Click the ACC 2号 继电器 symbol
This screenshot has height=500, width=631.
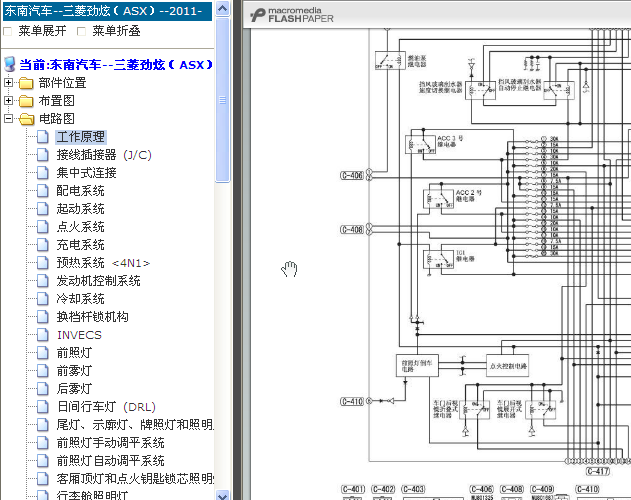tap(439, 199)
